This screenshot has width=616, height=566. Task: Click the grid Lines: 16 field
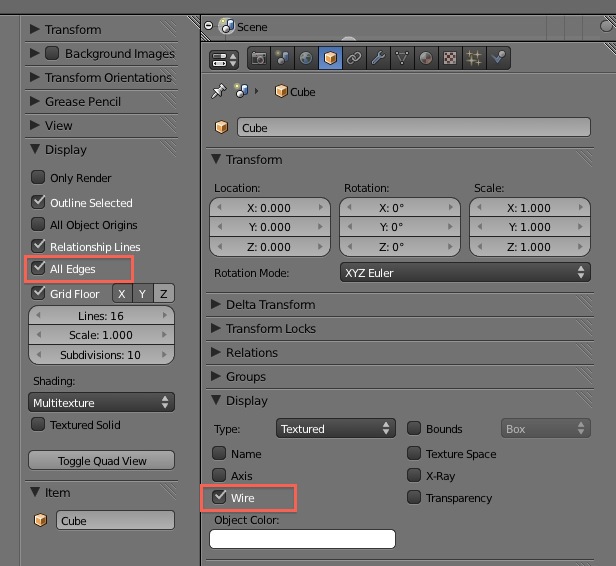101,315
